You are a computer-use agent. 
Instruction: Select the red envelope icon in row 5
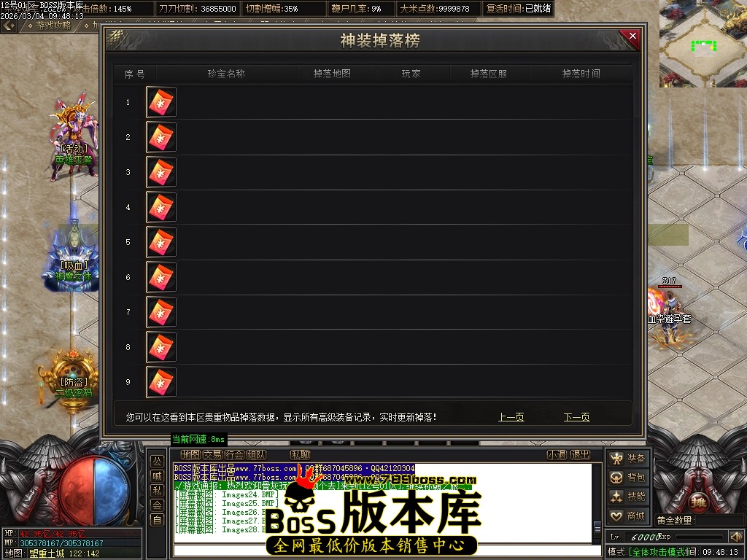pos(161,242)
